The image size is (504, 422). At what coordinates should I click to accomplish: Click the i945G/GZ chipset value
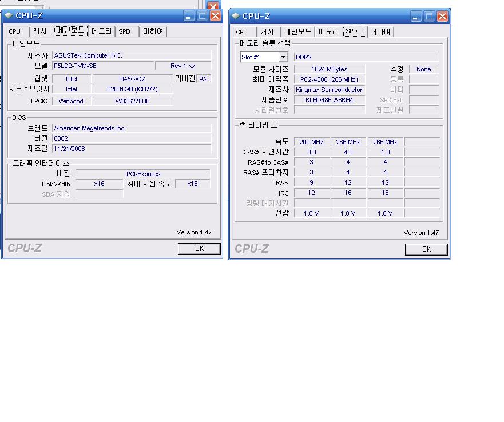tap(132, 79)
